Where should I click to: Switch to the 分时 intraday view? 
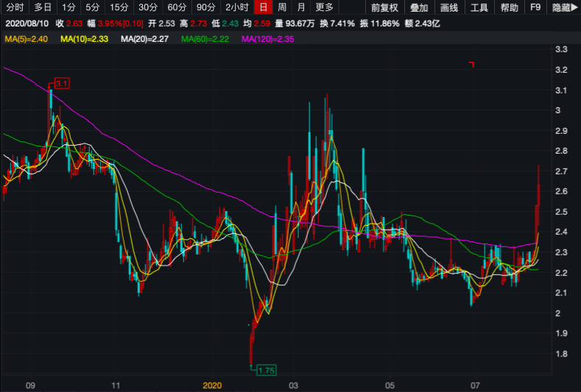15,7
